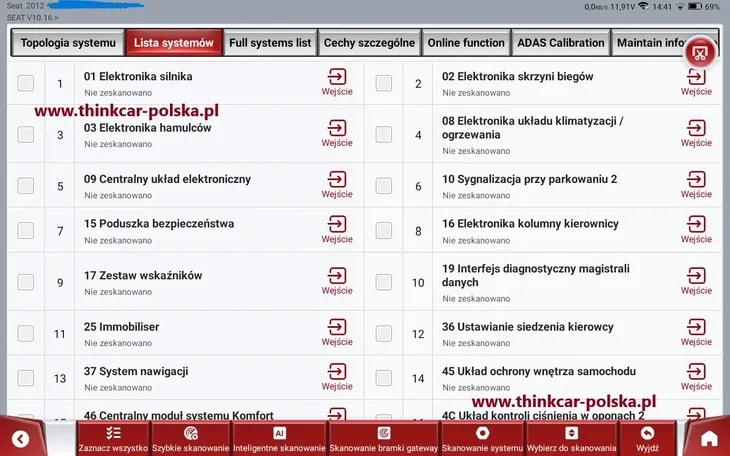
Task: Select 4C Układ kontroli ciśnienia w oponach 2
Action: pyautogui.click(x=543, y=415)
